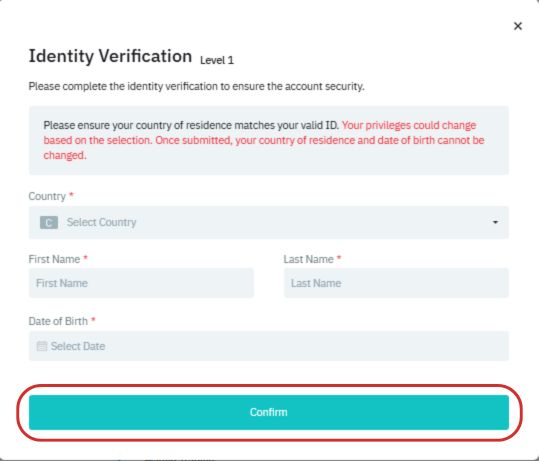This screenshot has height=461, width=539.
Task: Click the Confirm button
Action: tap(268, 412)
